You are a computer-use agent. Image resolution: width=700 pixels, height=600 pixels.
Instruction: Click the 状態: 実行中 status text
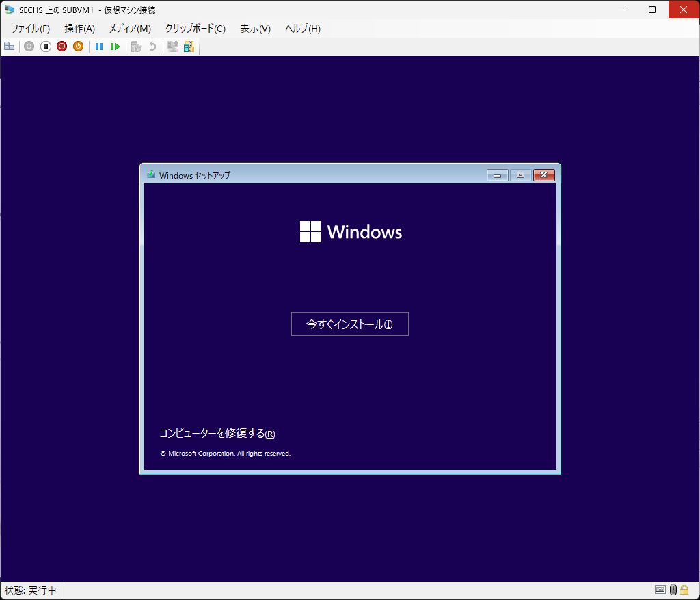pyautogui.click(x=30, y=590)
